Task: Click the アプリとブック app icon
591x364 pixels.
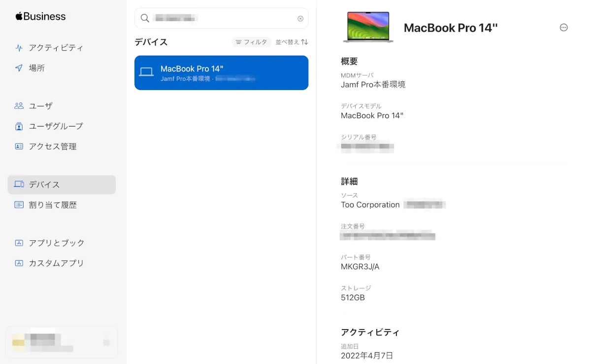Action: (19, 243)
